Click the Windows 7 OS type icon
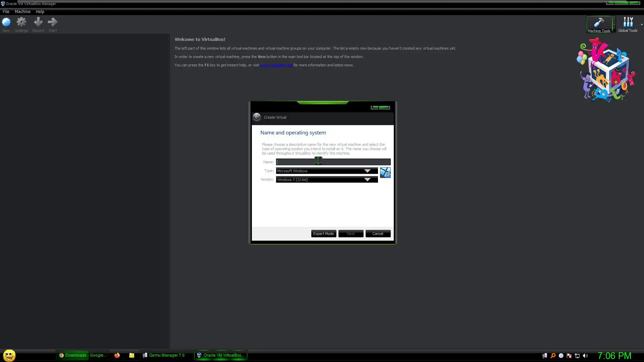The width and height of the screenshot is (644, 362). [385, 173]
